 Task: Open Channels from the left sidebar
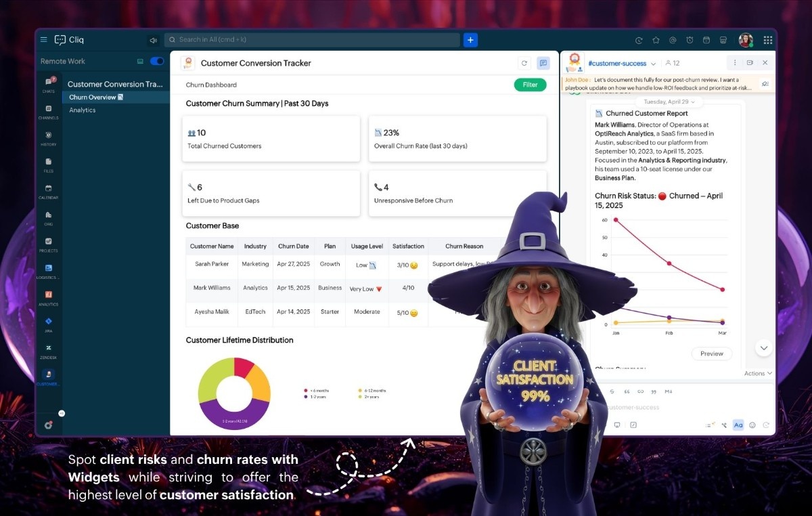(48, 108)
